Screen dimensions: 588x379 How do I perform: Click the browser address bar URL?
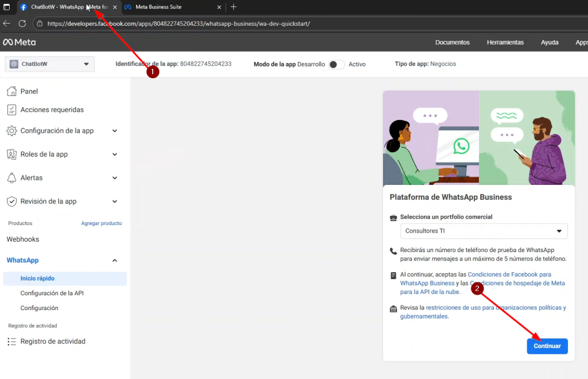tap(179, 24)
